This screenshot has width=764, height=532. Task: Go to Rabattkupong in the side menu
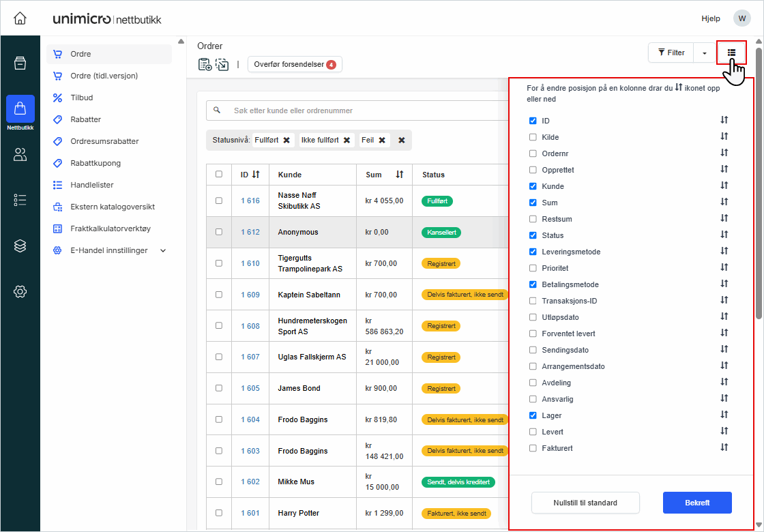[95, 163]
